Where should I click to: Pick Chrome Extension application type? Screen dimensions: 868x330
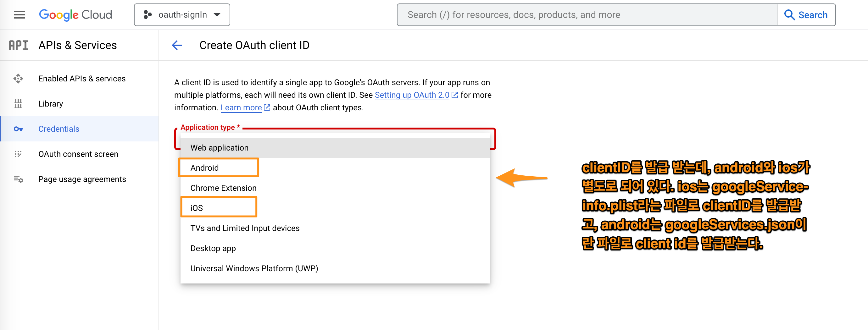pyautogui.click(x=223, y=188)
